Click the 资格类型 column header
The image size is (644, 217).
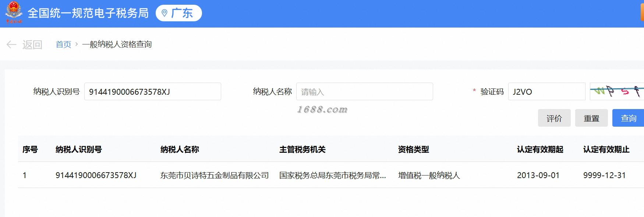(x=414, y=149)
